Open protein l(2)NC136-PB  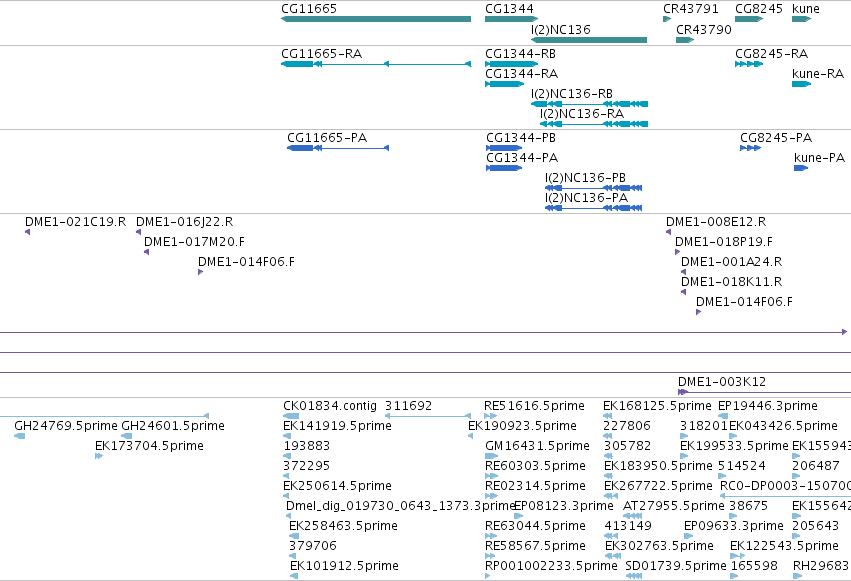(x=585, y=178)
